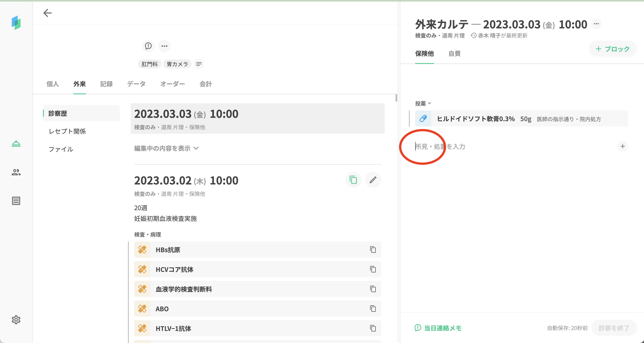Screen dimensions: 644x343
Task: Open karte ellipsis menu beside 10:00
Action: pos(596,24)
